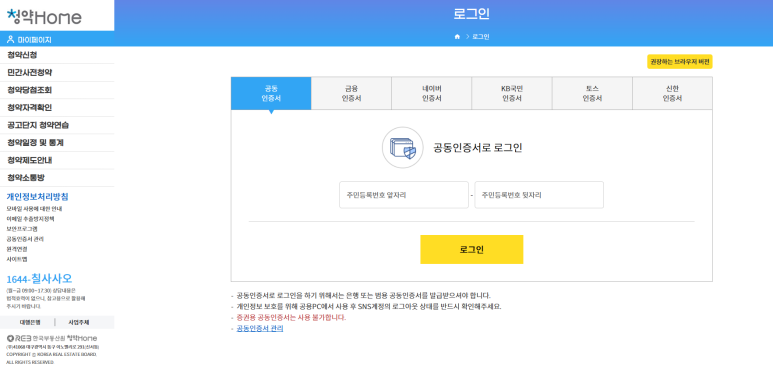Screen dimensions: 773x388
Task: Switch to the 네이버 인증서 tab
Action: click(x=432, y=93)
